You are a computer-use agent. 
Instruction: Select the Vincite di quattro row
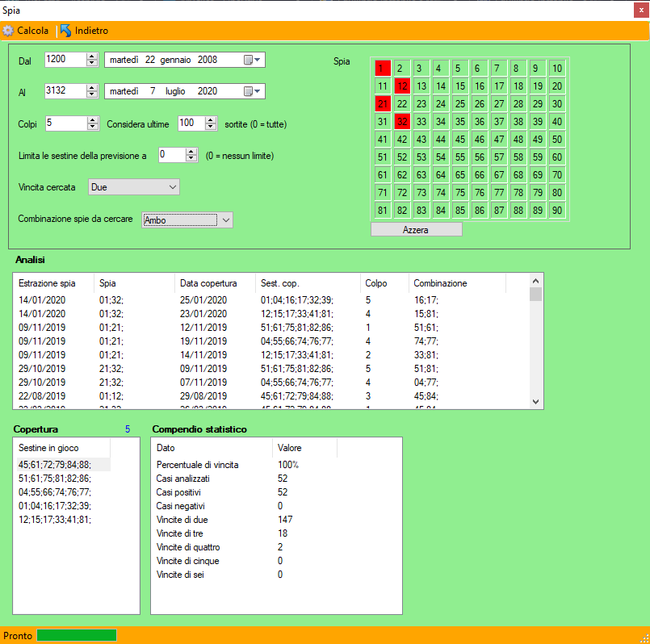click(x=246, y=546)
